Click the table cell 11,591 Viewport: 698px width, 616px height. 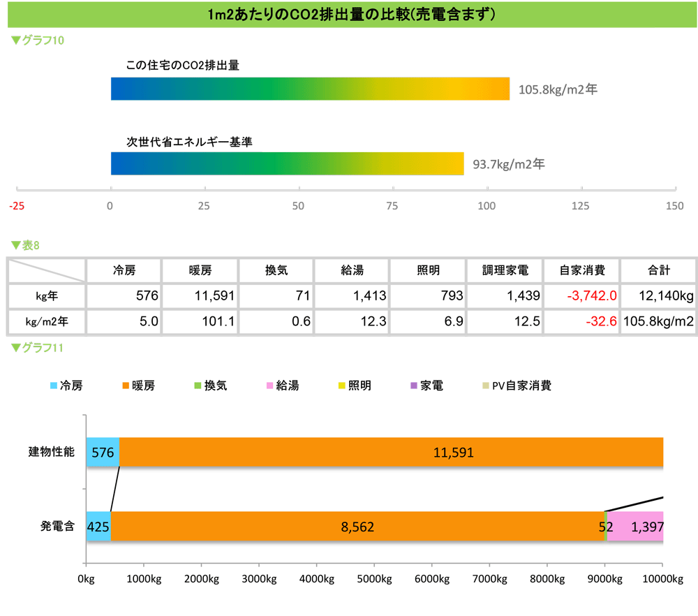pyautogui.click(x=200, y=296)
